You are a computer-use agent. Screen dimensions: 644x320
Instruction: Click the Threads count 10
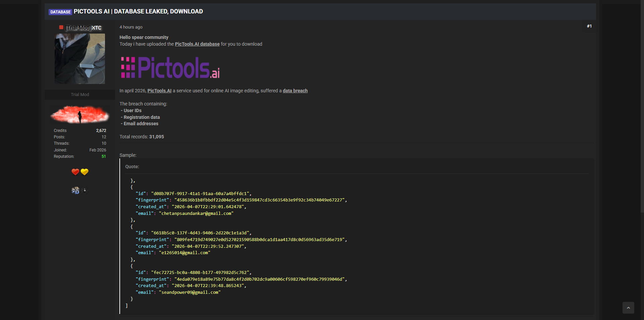[x=104, y=143]
